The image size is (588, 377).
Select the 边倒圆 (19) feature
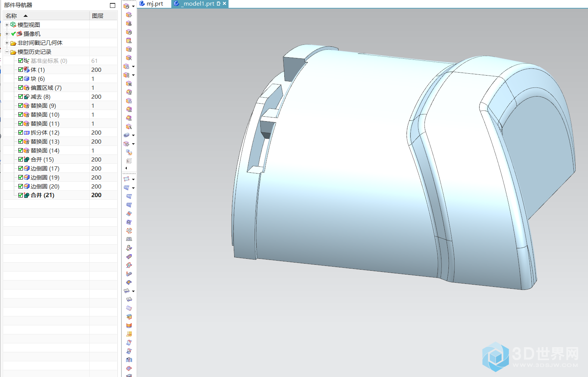[45, 177]
